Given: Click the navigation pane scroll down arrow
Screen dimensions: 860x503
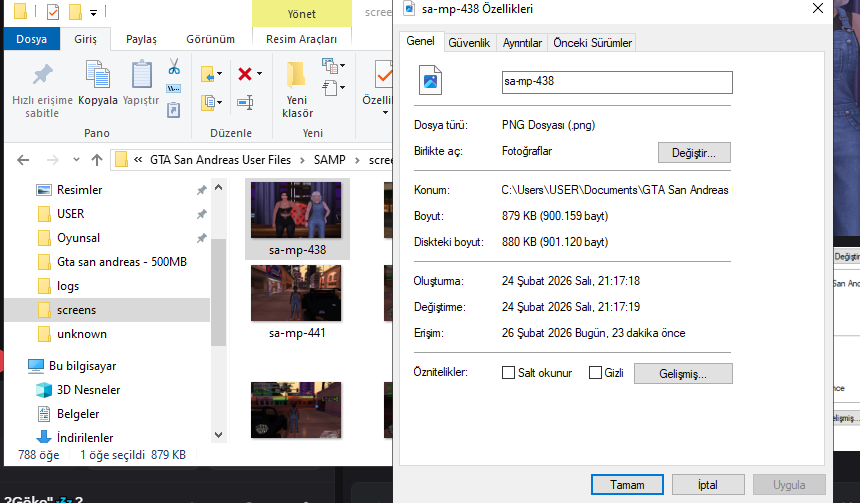Looking at the screenshot, I should (218, 435).
